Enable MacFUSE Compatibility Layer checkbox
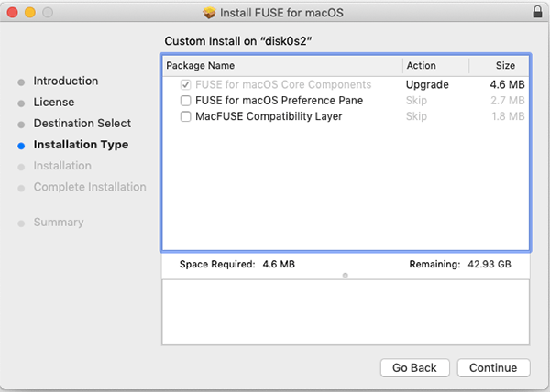 point(185,116)
